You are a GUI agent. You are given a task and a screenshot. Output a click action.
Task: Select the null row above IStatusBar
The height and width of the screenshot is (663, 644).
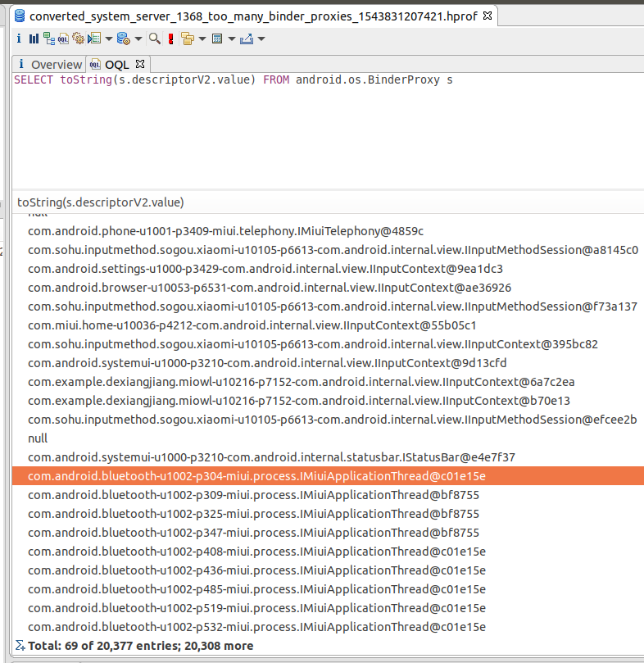click(328, 438)
